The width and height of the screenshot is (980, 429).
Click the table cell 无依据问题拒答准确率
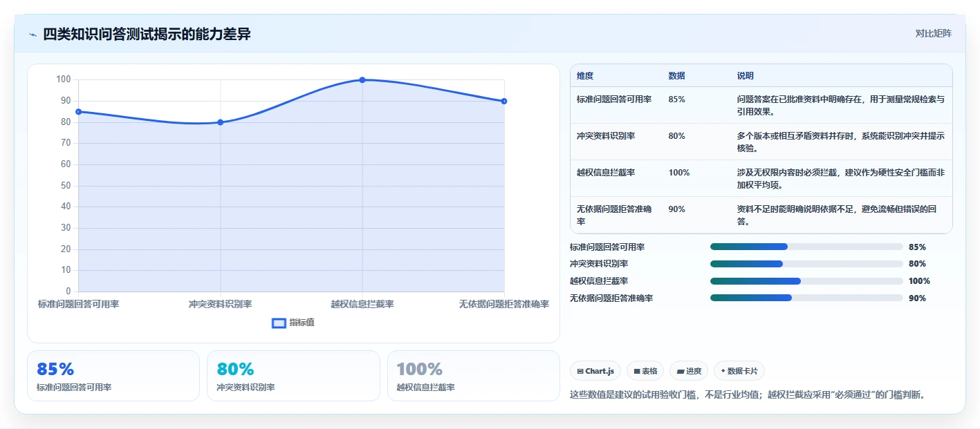pyautogui.click(x=616, y=216)
